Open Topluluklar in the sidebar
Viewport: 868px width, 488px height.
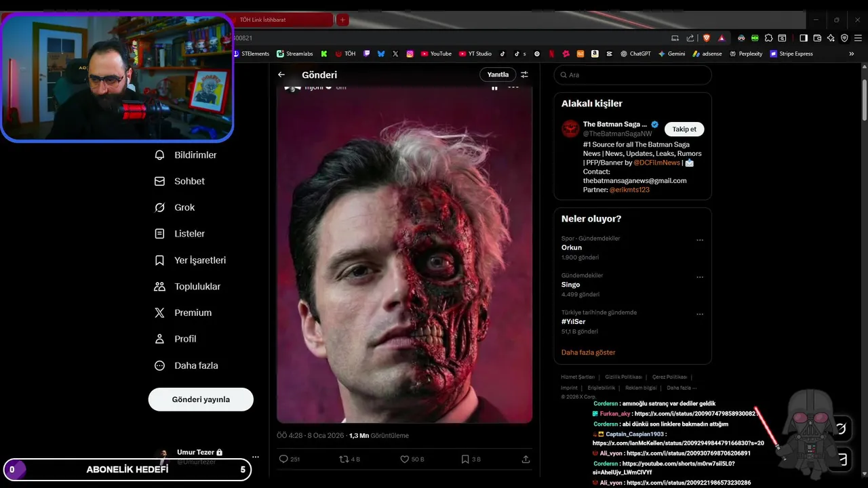188,287
